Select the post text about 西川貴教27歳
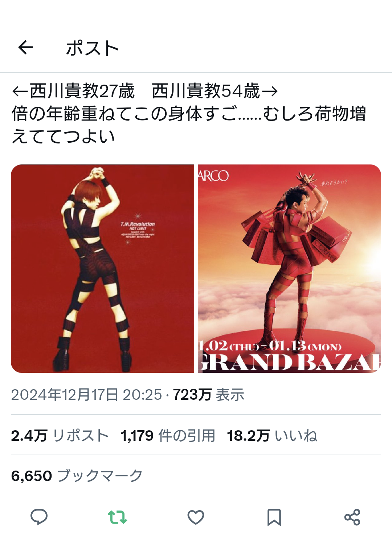 point(189,113)
